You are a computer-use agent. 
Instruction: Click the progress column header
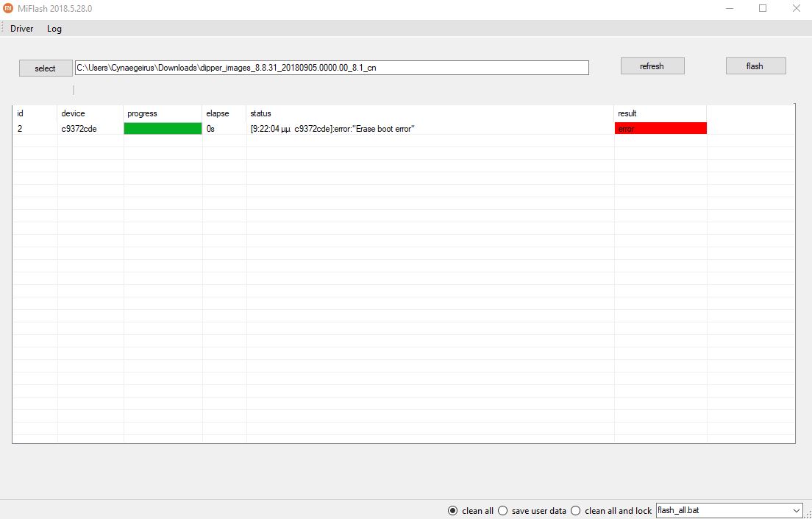pos(163,113)
